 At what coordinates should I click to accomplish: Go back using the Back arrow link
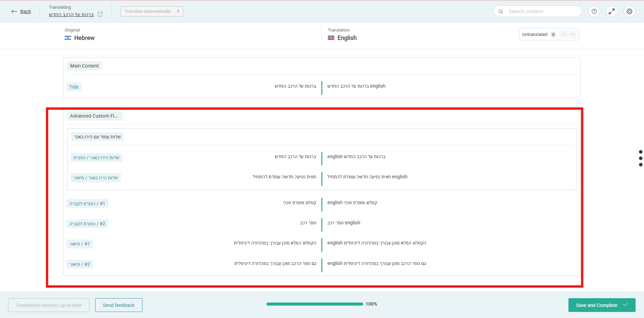pyautogui.click(x=21, y=11)
